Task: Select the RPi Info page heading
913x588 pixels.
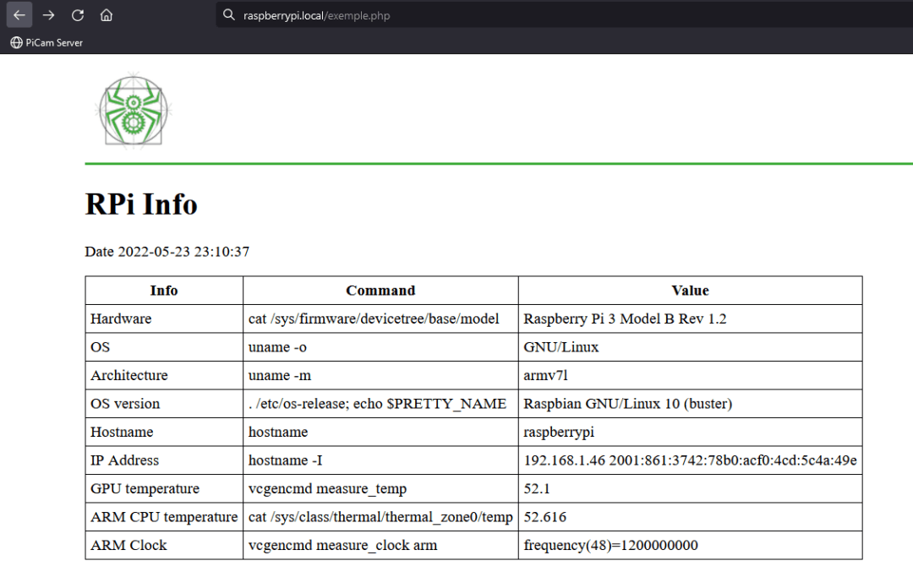Action: [141, 204]
